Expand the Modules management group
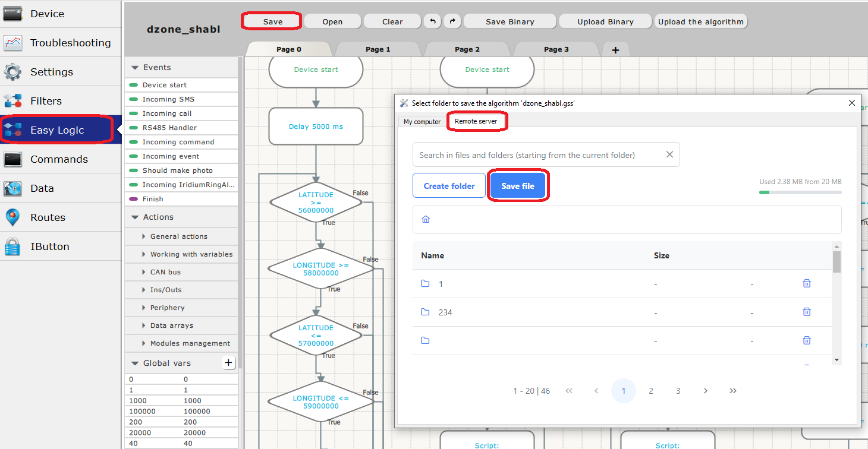This screenshot has width=868, height=449. point(189,343)
